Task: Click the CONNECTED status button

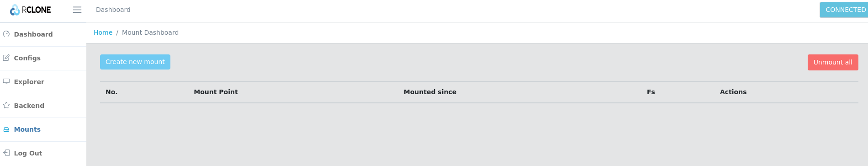Action: [844, 10]
